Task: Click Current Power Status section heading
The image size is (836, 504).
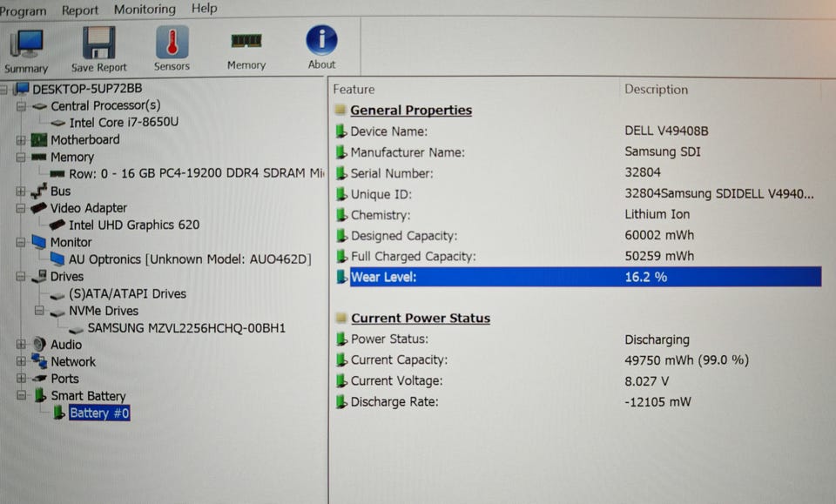Action: (421, 318)
